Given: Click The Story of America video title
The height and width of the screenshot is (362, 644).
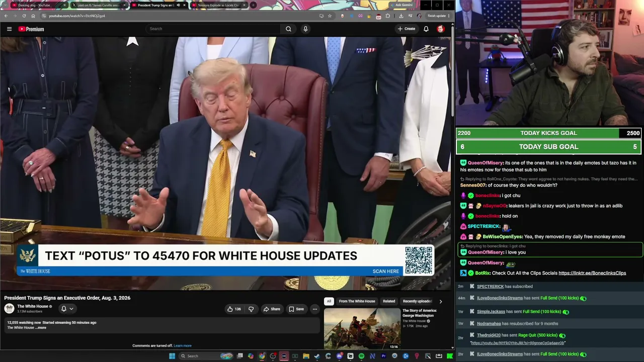Looking at the screenshot, I should (420, 313).
